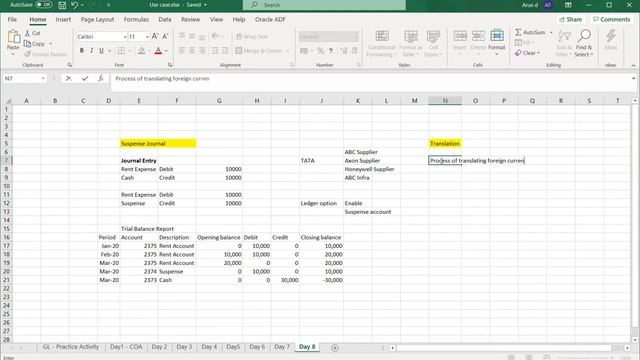Add a new sheet with plus icon
Screen dimensions: 640x360
(x=335, y=348)
